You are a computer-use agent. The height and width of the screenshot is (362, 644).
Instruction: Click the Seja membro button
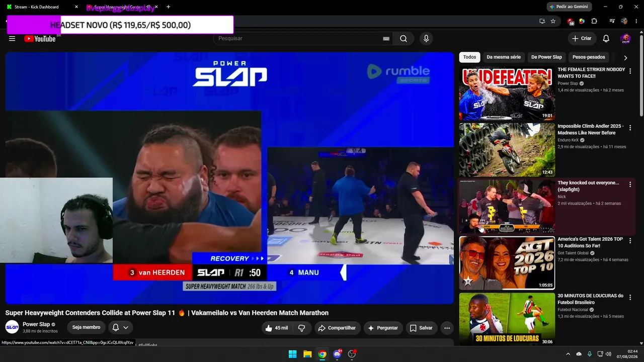[86, 327]
